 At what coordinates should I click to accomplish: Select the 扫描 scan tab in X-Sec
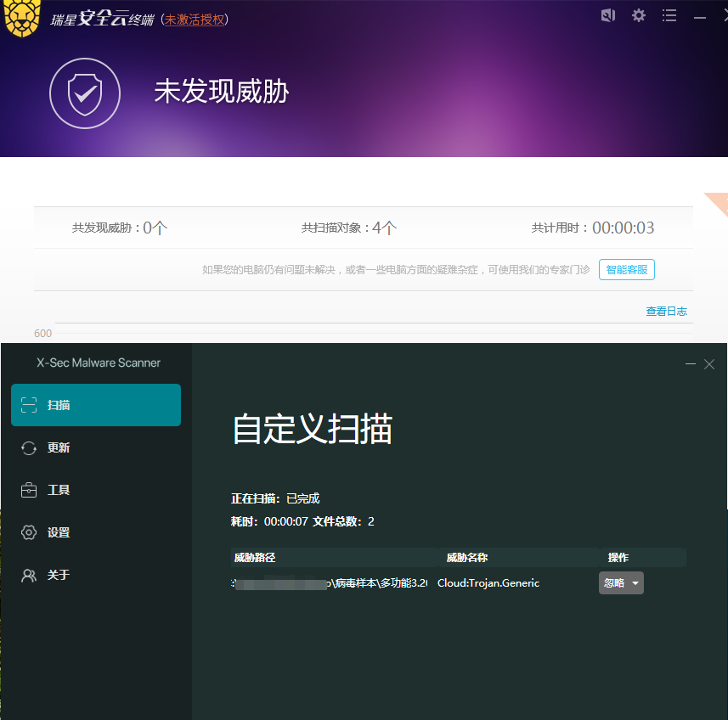click(96, 405)
